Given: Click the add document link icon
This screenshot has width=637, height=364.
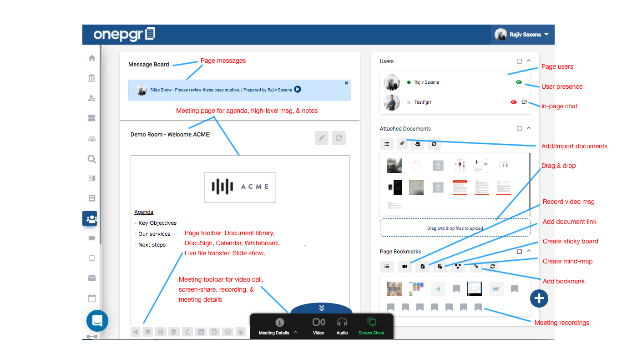Looking at the screenshot, I should [x=422, y=267].
